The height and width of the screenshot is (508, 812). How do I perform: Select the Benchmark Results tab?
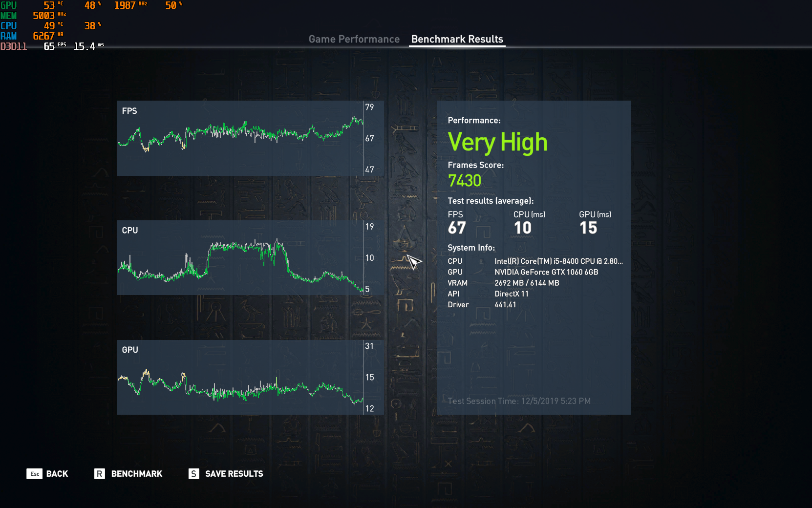point(457,39)
